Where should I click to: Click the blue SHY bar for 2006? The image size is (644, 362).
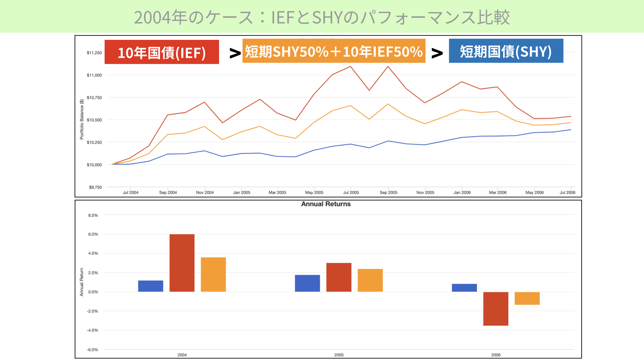click(464, 288)
